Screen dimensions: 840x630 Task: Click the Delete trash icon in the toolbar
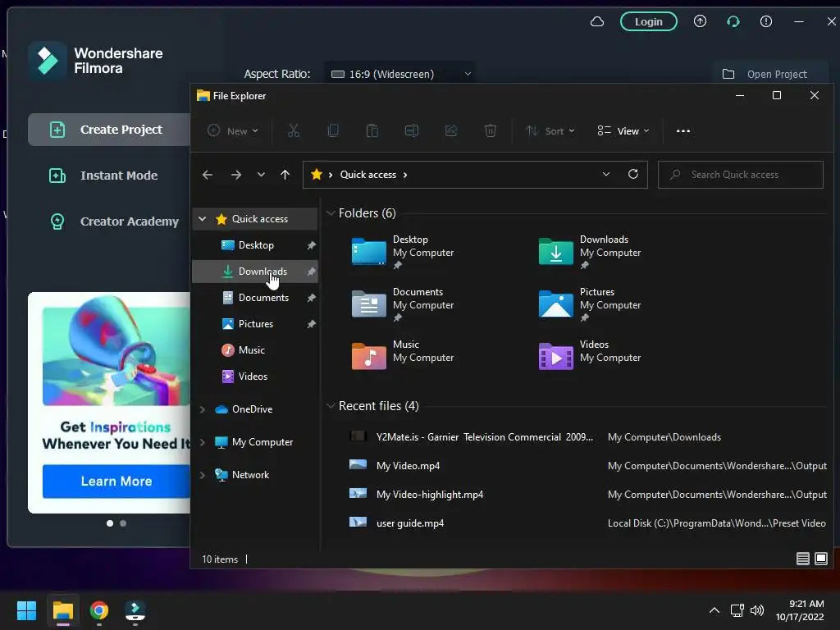[491, 130]
